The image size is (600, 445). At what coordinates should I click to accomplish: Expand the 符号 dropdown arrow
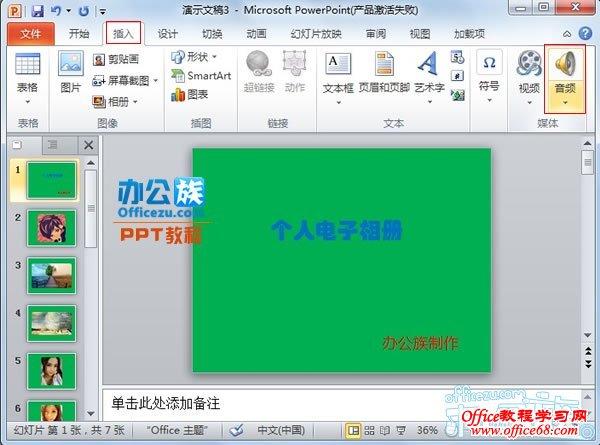[489, 101]
